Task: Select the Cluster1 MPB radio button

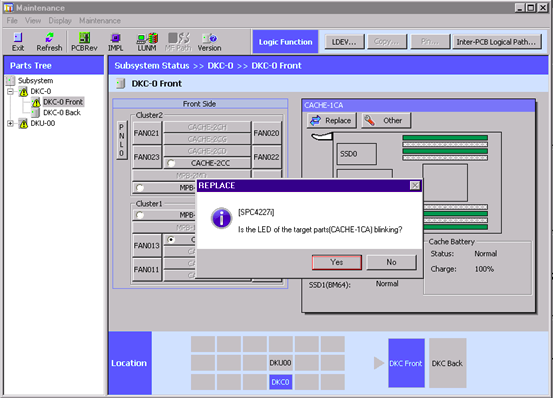Action: pyautogui.click(x=140, y=215)
